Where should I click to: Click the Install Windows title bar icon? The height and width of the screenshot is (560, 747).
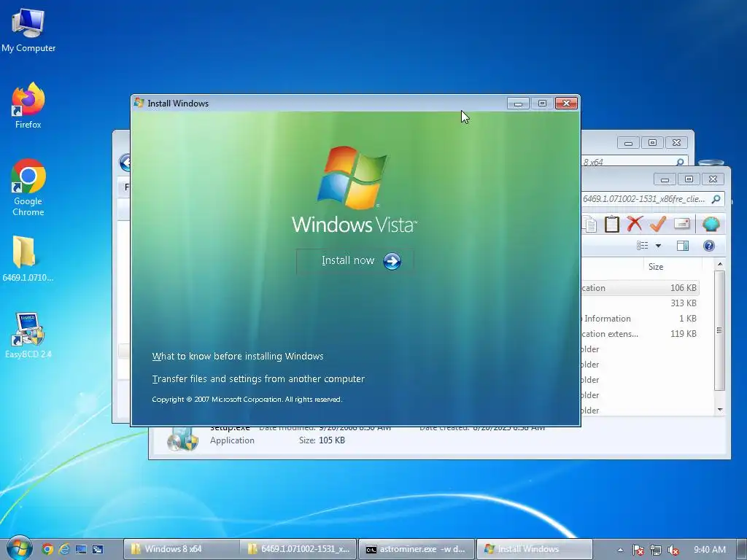click(x=139, y=103)
